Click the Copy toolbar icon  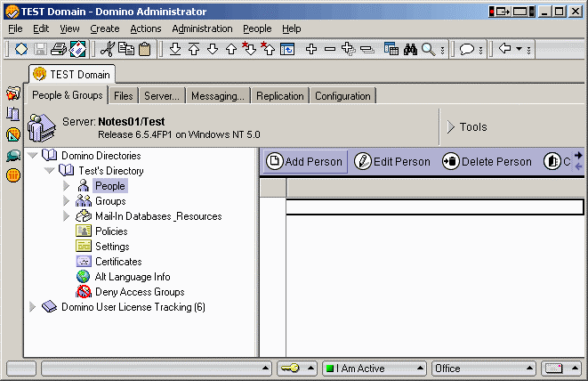(126, 49)
